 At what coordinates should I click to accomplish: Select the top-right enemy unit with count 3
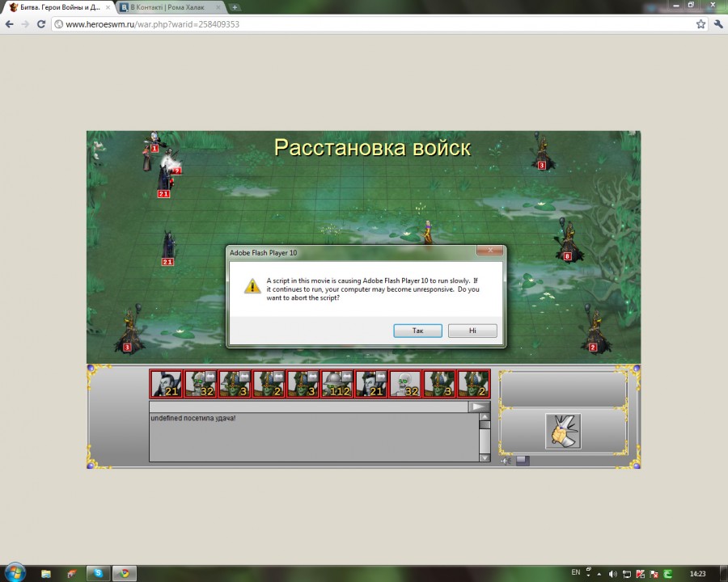[542, 152]
